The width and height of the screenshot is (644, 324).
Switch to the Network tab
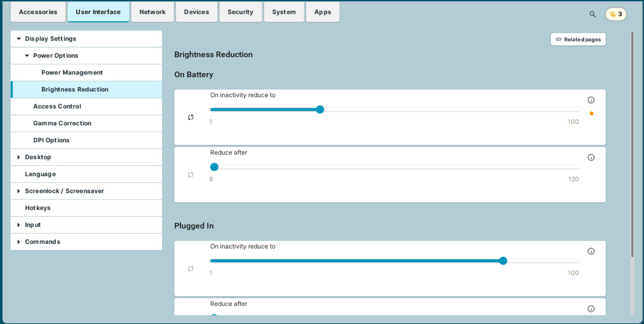click(x=152, y=12)
